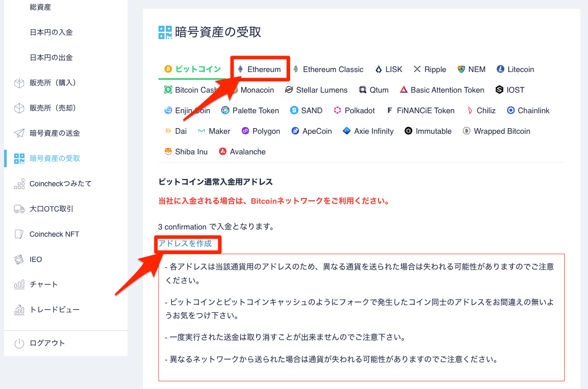588x389 pixels.
Task: Click the Polkadot pink dots icon
Action: pyautogui.click(x=337, y=110)
